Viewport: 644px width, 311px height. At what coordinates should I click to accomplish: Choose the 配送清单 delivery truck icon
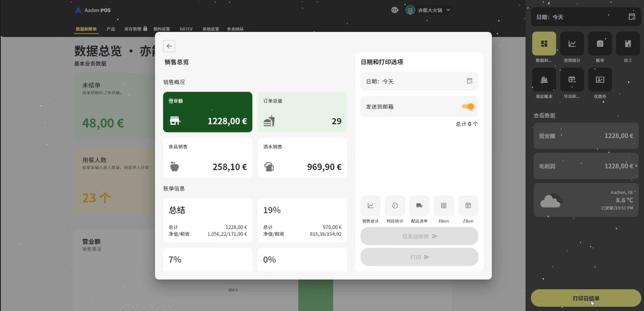click(419, 206)
